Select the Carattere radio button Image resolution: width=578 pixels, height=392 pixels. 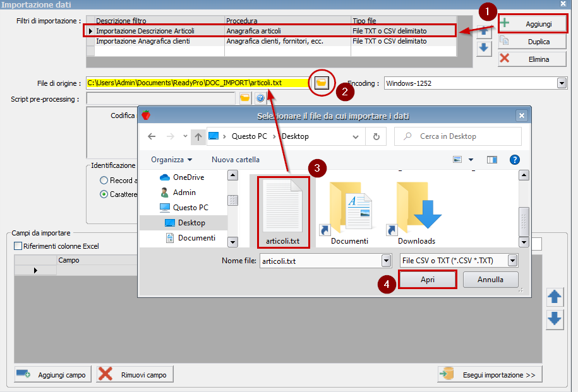pyautogui.click(x=104, y=194)
